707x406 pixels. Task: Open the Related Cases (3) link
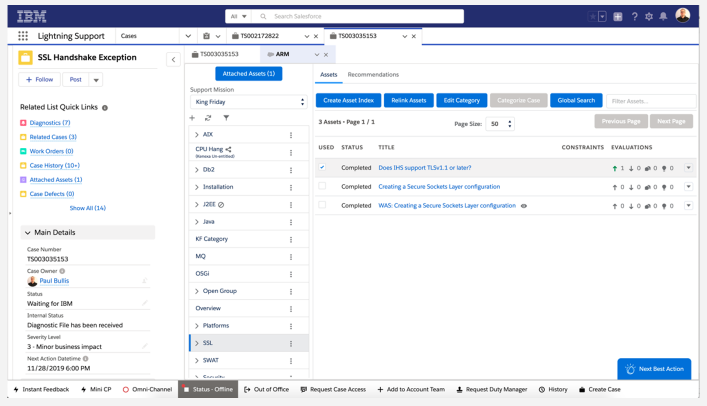53,137
